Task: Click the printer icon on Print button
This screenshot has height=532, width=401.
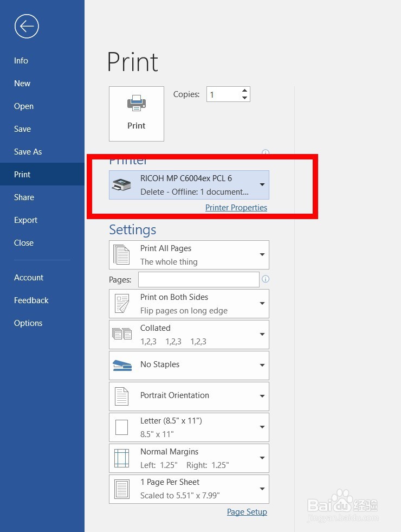Action: coord(136,103)
